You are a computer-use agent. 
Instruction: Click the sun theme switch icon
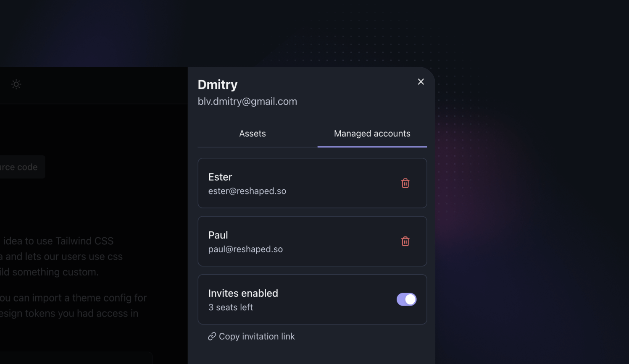16,84
